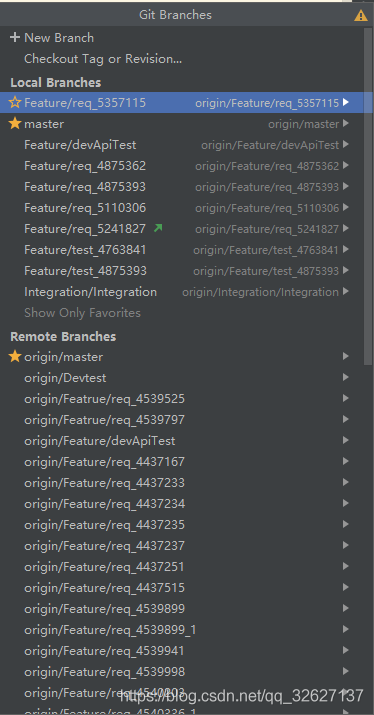
Task: Toggle the favorite star on Feature/req_5357115
Action: click(x=15, y=103)
